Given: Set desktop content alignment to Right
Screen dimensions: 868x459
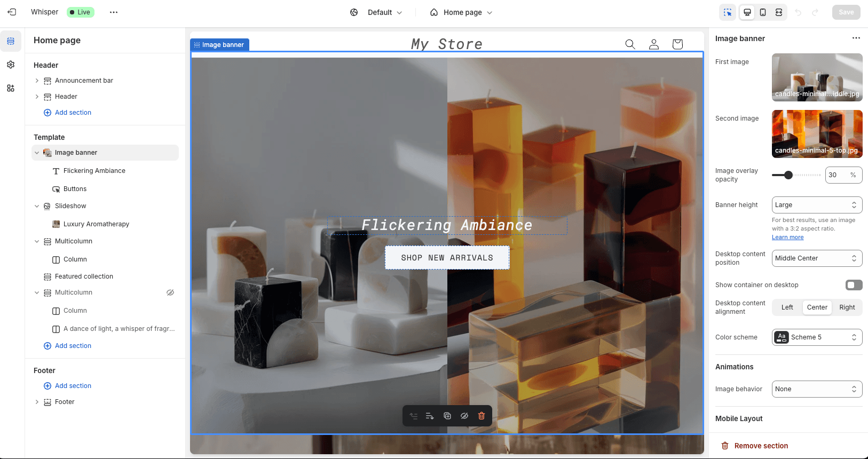Looking at the screenshot, I should (x=847, y=307).
